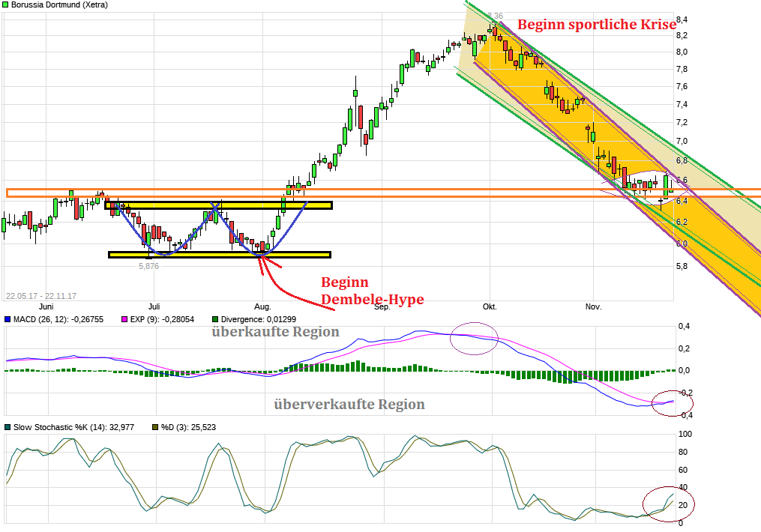Click the 'überkaufte Region' label
Screen dimensions: 761x532
(275, 332)
